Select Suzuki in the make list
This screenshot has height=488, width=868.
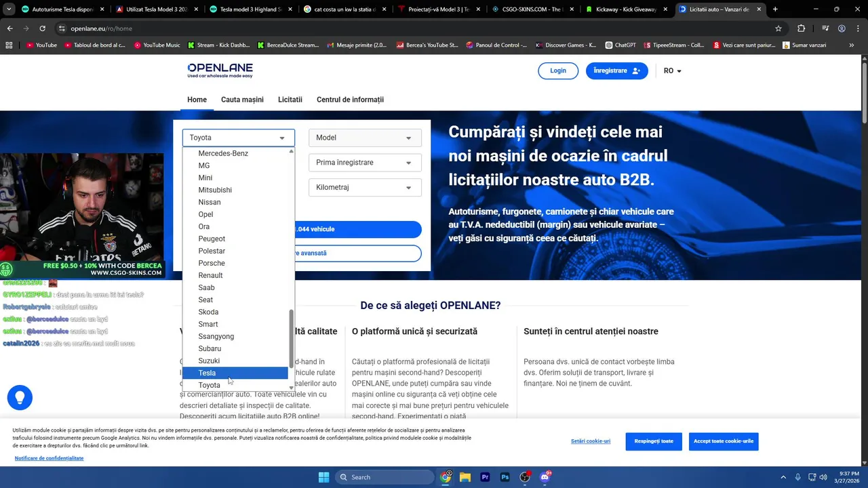click(x=235, y=361)
